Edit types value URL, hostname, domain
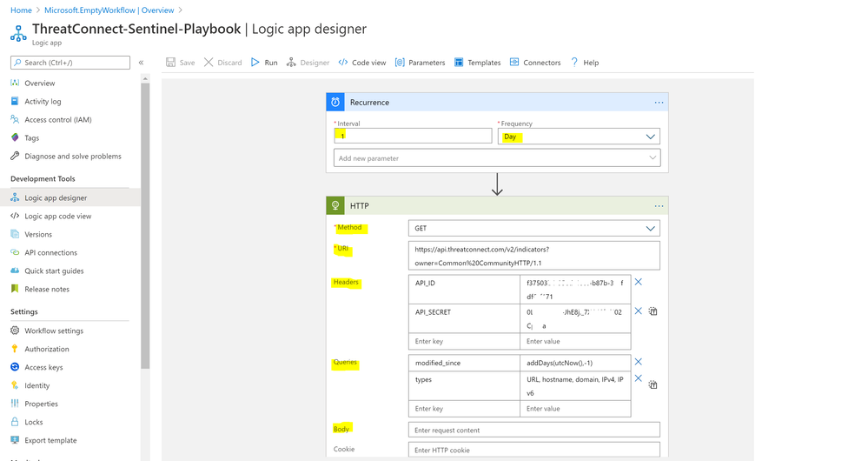868x461 pixels. coord(575,386)
